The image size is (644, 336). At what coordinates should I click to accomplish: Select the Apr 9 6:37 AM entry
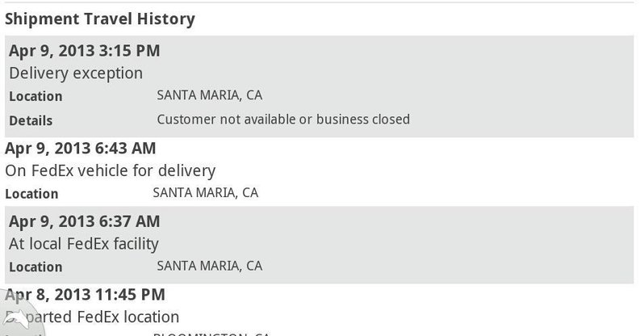click(x=319, y=245)
